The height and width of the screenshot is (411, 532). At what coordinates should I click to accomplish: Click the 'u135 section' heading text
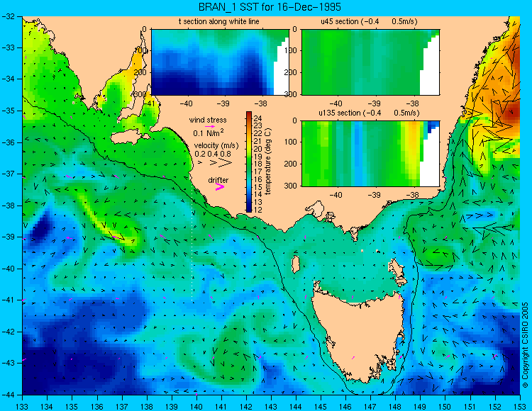coord(340,113)
